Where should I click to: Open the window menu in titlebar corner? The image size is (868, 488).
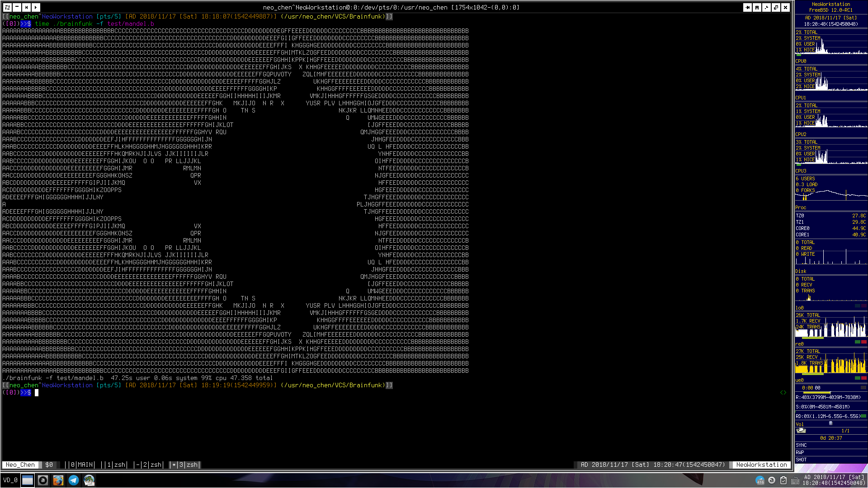click(7, 7)
